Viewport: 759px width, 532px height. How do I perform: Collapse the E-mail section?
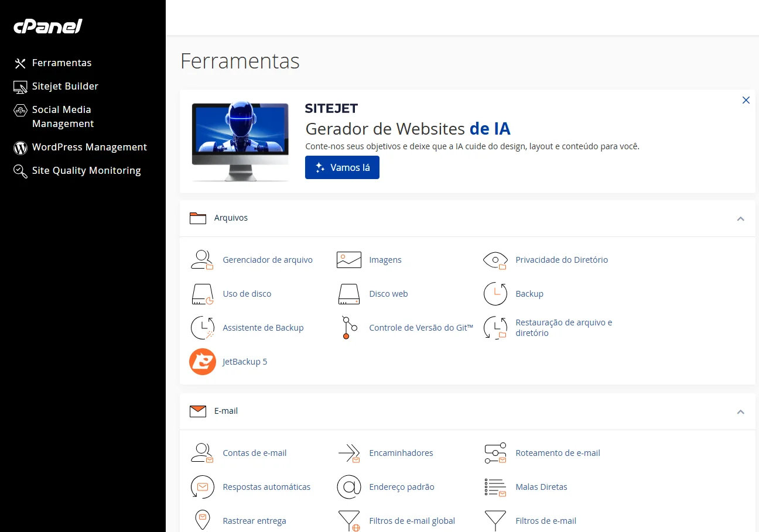(741, 411)
